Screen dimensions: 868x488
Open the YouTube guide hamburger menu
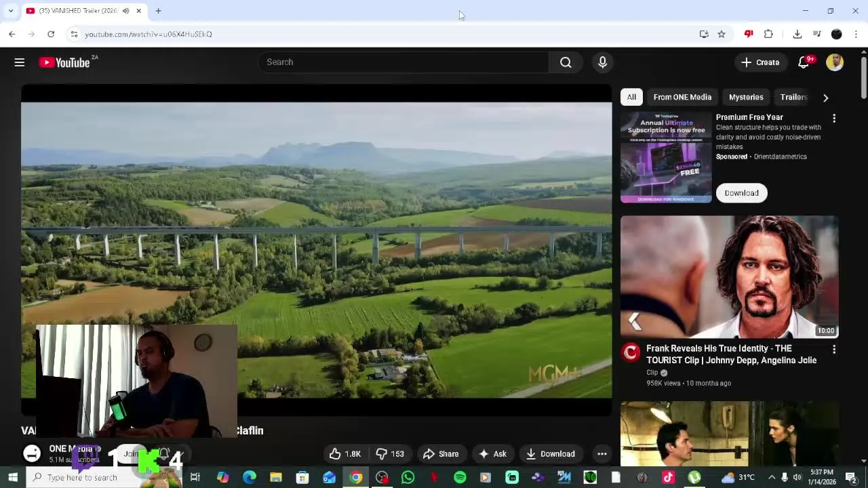20,62
